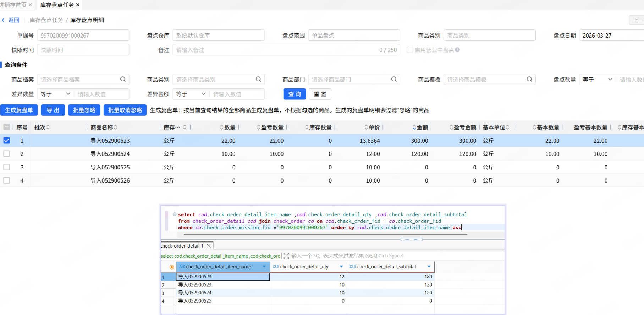Screen dimensions: 644x315
Task: Sort table by 批次 column
Action: click(x=48, y=127)
